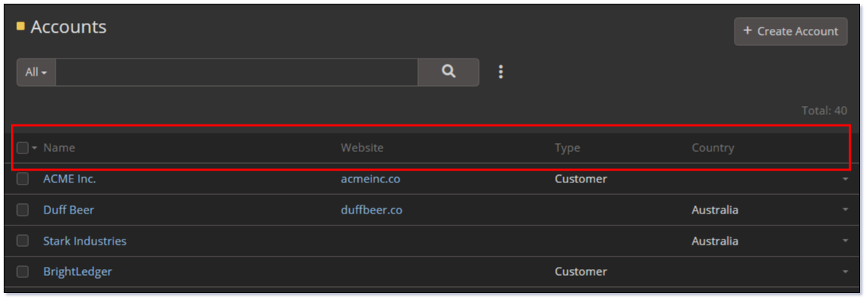Open the ACME Inc. account
Screen dimensions: 868x301
[x=70, y=179]
